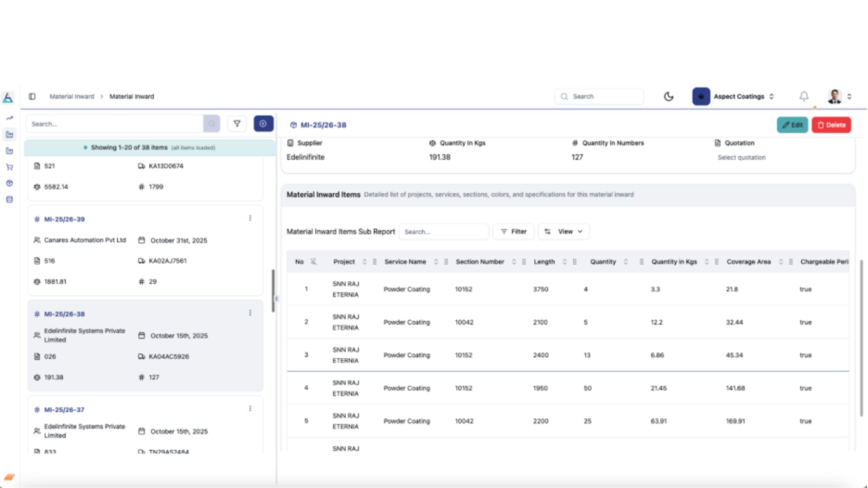Open MI-25/26-37 record in list
The height and width of the screenshot is (488, 868).
click(x=64, y=410)
